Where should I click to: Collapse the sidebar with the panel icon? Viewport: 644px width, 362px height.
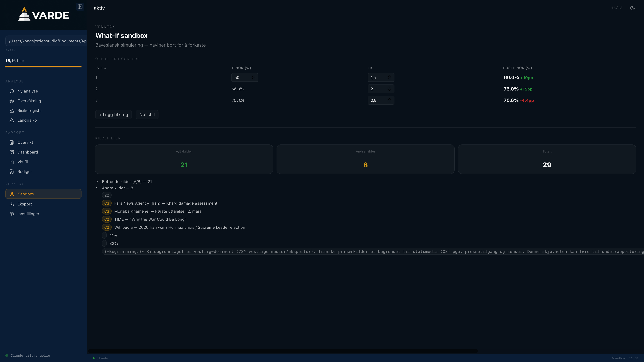80,7
